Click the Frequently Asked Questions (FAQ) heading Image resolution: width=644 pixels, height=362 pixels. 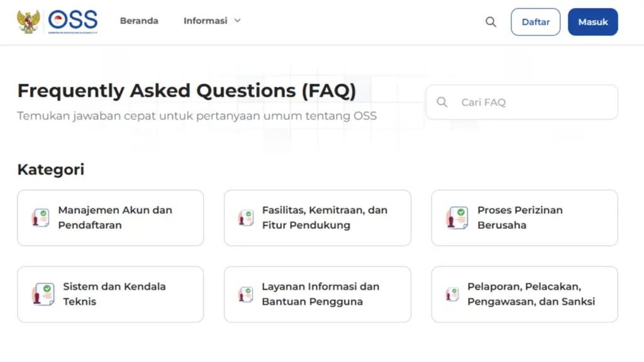pyautogui.click(x=187, y=90)
